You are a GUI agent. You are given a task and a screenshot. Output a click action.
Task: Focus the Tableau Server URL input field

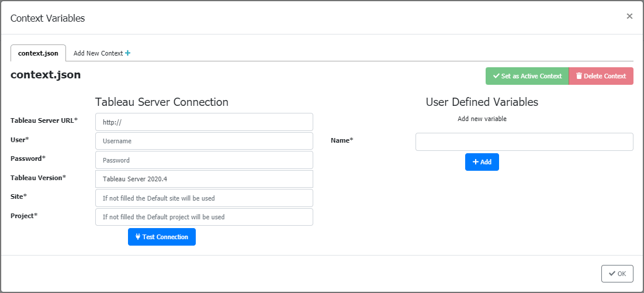(x=204, y=122)
